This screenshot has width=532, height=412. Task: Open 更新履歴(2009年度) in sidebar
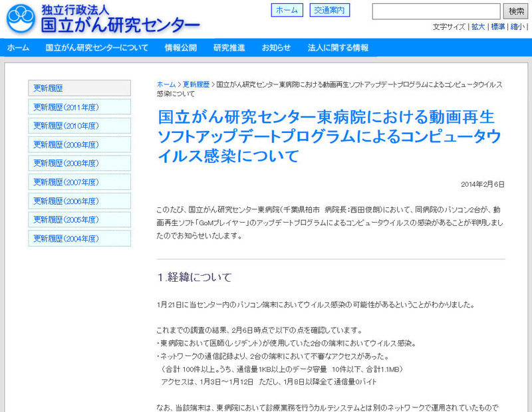pyautogui.click(x=79, y=144)
